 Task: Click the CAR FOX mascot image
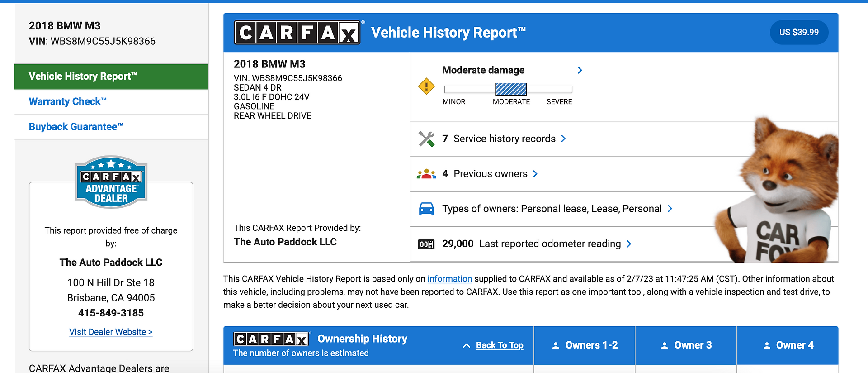(778, 190)
